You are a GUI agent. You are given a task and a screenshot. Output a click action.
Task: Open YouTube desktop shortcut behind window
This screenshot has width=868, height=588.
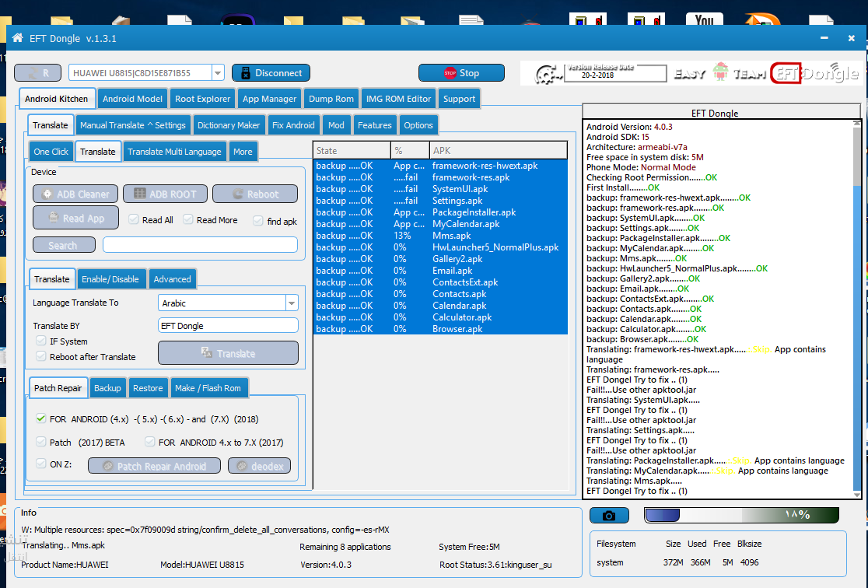click(704, 19)
